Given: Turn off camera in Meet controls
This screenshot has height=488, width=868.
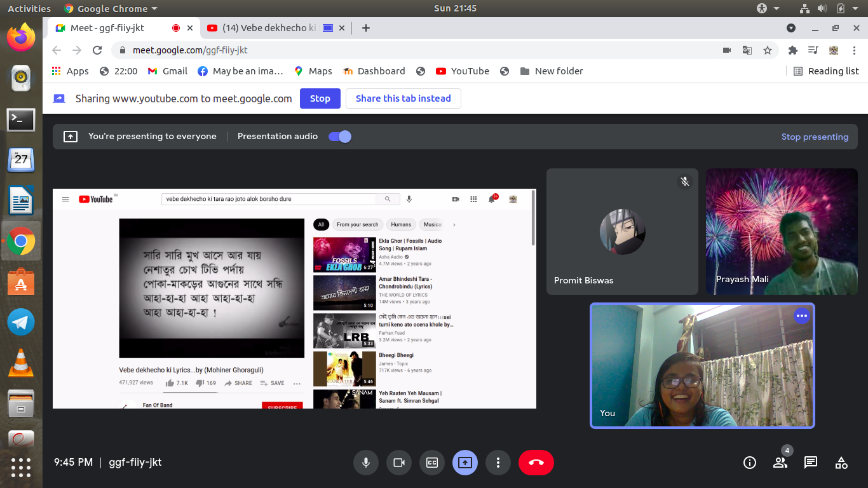Looking at the screenshot, I should coord(399,463).
